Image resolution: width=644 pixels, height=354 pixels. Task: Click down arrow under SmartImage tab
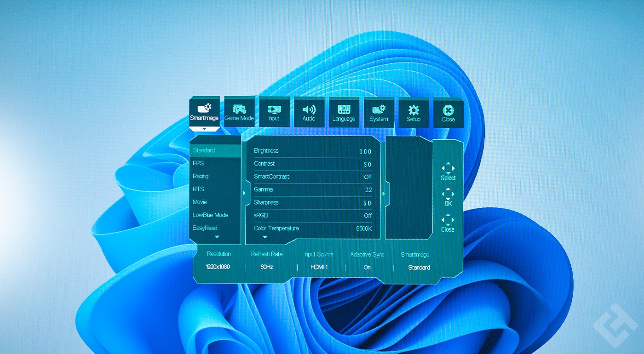point(204,130)
